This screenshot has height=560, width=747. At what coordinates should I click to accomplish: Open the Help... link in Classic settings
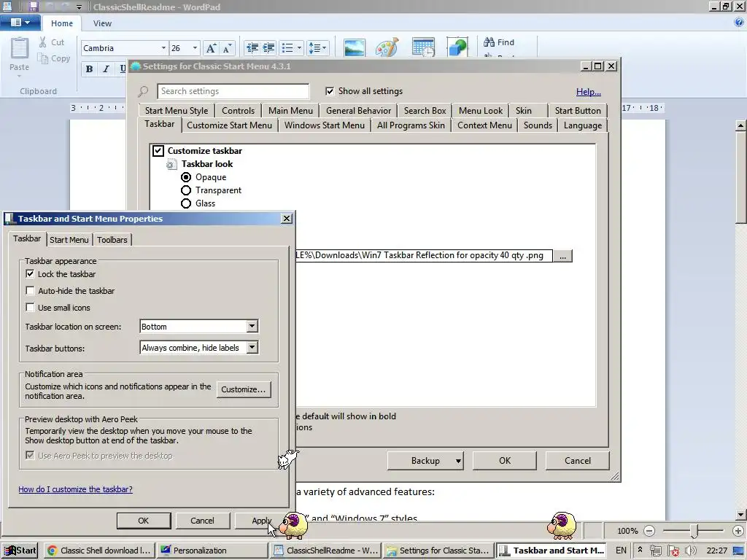point(589,91)
